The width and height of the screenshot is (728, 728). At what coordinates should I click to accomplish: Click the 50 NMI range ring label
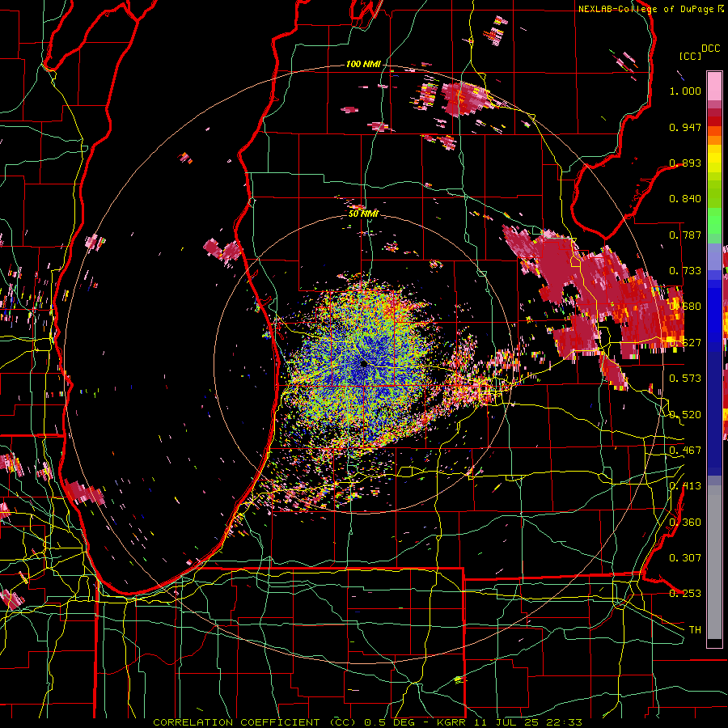(x=363, y=214)
